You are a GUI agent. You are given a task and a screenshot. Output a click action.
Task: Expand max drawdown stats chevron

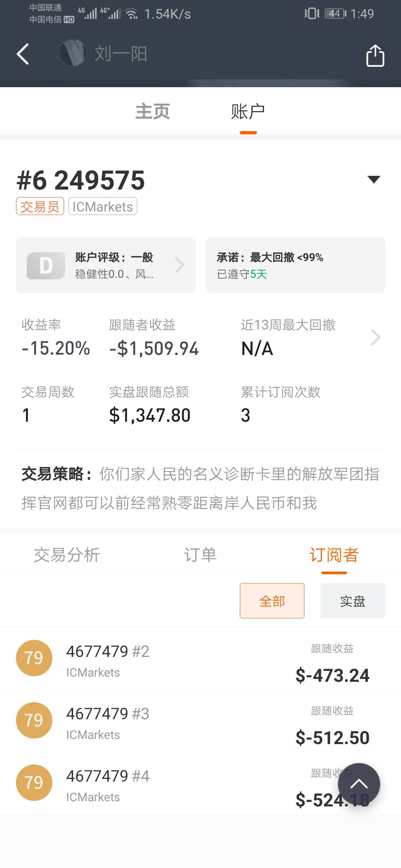pyautogui.click(x=375, y=338)
